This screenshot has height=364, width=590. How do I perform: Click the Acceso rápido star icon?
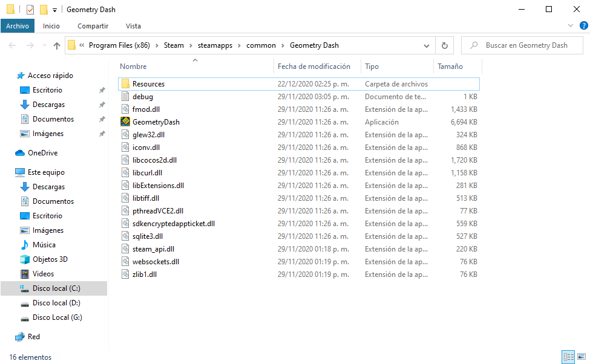click(x=21, y=76)
